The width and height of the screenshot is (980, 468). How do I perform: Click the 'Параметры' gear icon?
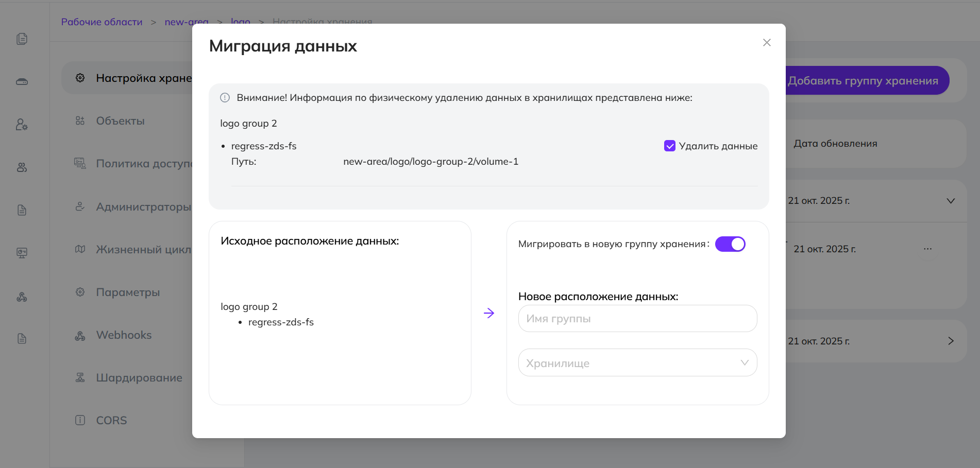(80, 292)
